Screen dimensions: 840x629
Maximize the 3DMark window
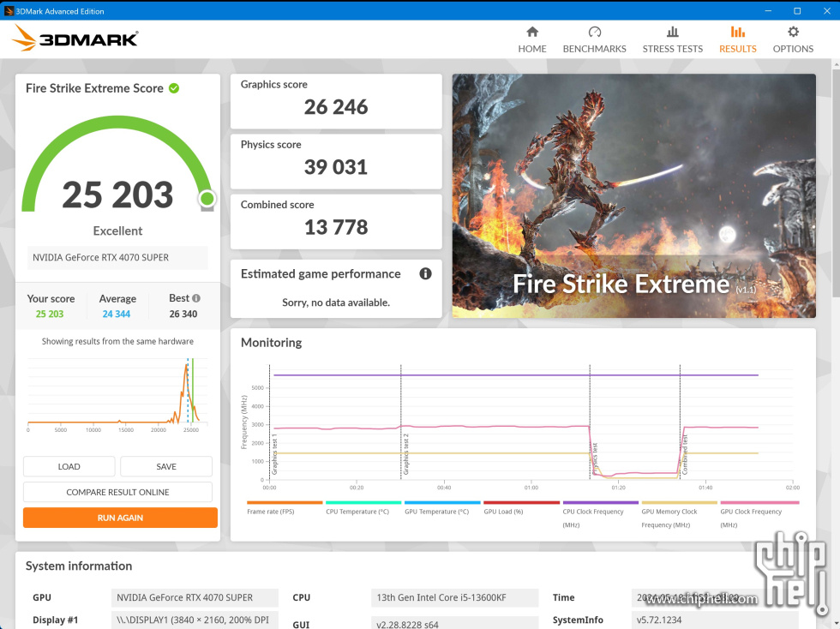coord(797,11)
